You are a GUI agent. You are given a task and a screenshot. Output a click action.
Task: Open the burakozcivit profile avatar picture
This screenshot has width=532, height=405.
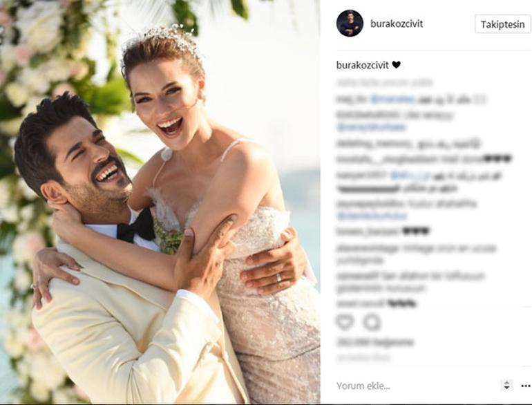pyautogui.click(x=350, y=23)
